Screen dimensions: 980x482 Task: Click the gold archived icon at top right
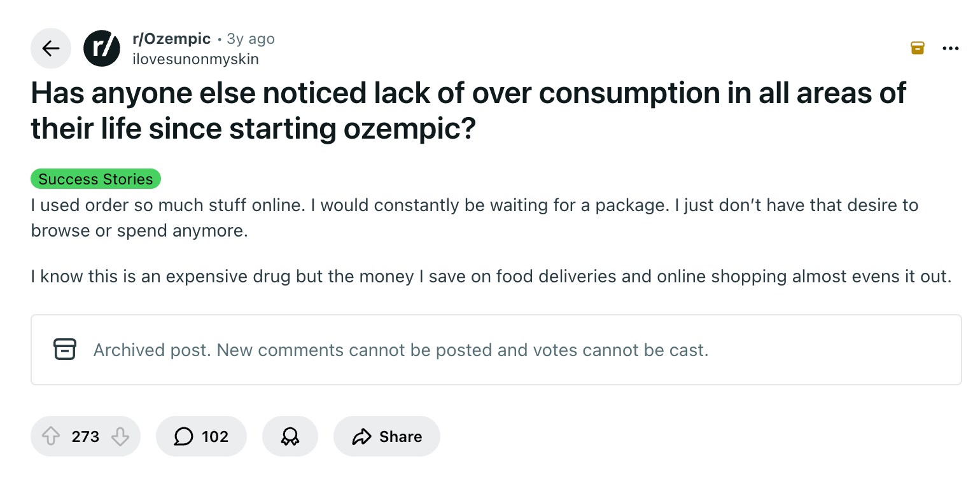[917, 48]
